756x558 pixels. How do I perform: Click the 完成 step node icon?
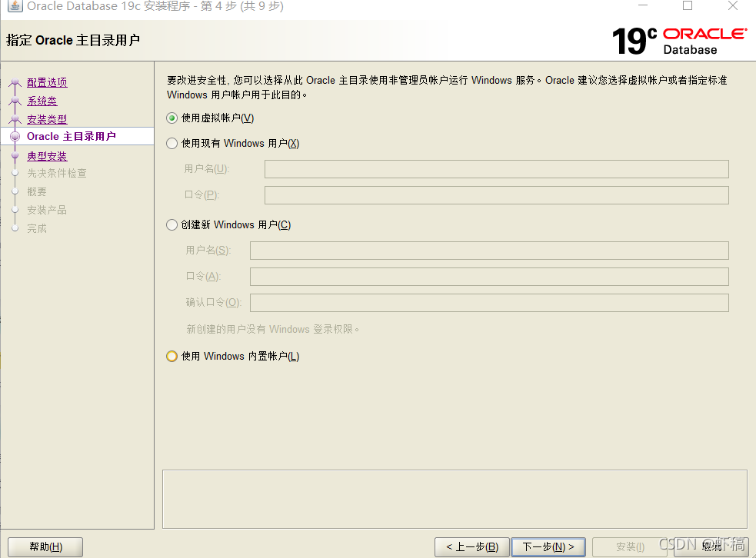pyautogui.click(x=15, y=228)
